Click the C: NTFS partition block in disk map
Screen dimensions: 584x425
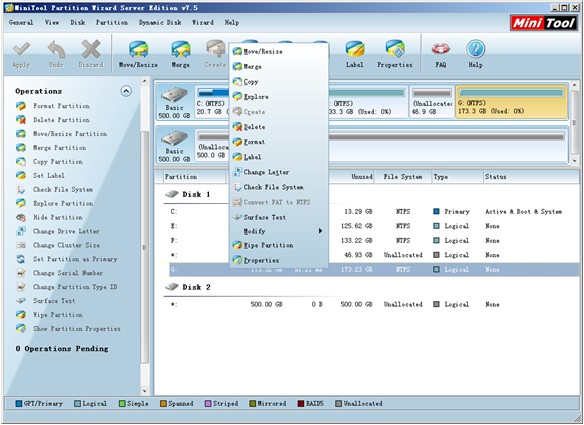pos(212,102)
